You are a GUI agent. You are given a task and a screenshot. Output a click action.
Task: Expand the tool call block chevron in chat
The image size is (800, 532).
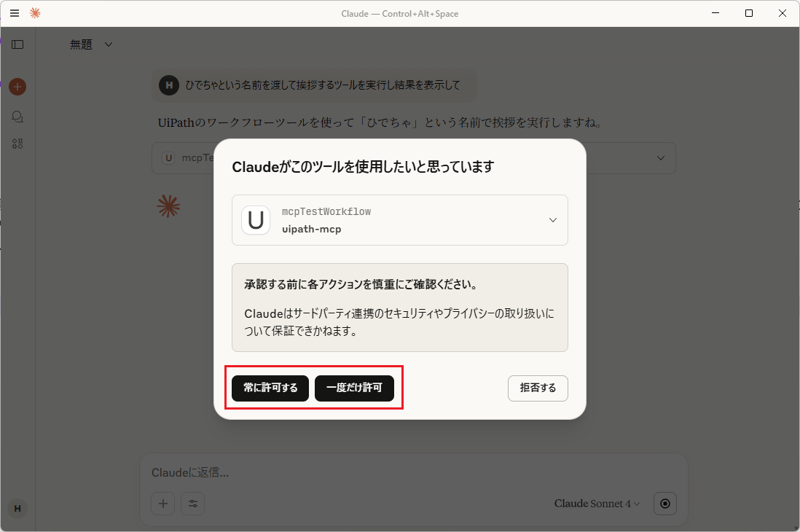tap(661, 157)
